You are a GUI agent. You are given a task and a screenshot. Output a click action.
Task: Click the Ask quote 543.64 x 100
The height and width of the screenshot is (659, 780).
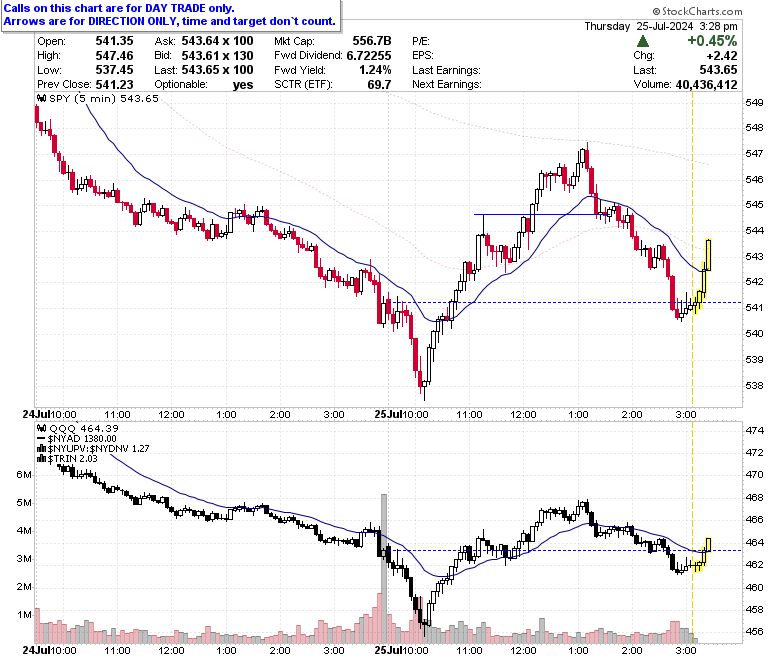[217, 41]
